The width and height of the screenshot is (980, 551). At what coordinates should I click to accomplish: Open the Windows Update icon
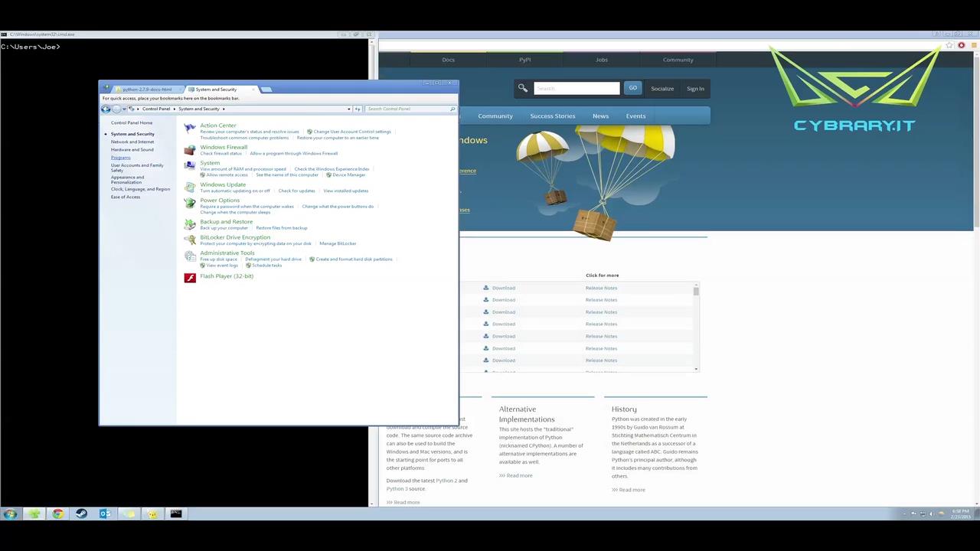[190, 187]
